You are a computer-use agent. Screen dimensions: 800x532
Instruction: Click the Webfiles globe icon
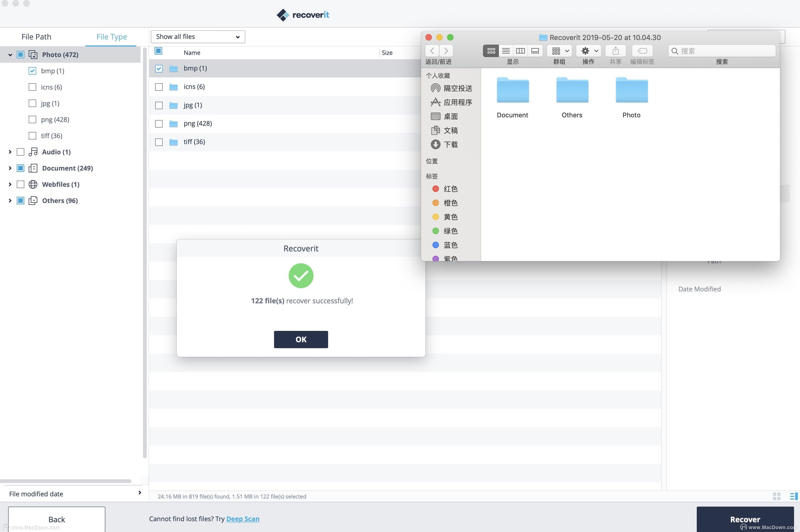pyautogui.click(x=33, y=185)
